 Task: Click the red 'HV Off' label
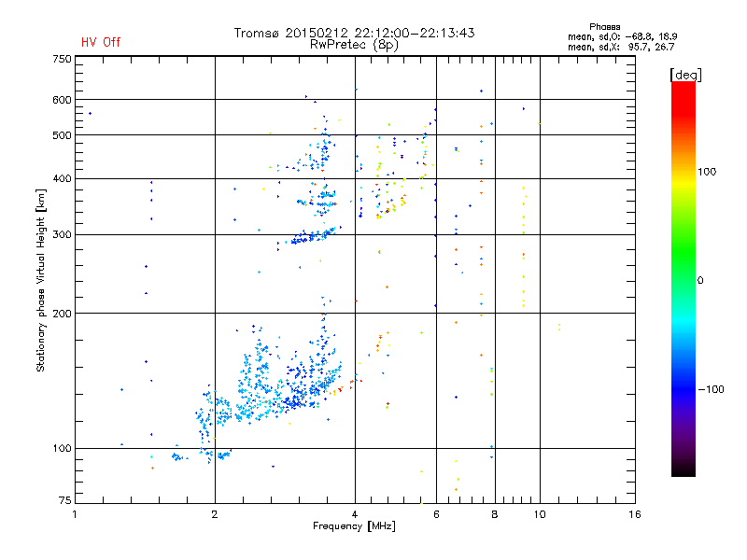[101, 42]
